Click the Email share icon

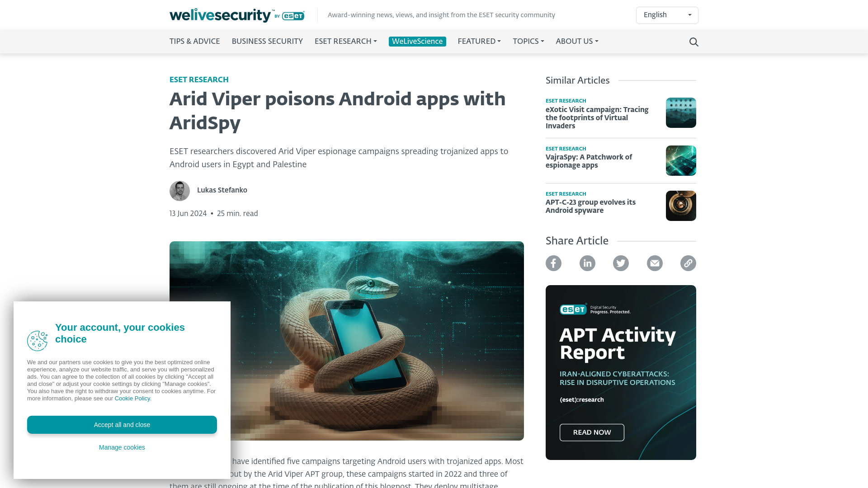coord(654,263)
